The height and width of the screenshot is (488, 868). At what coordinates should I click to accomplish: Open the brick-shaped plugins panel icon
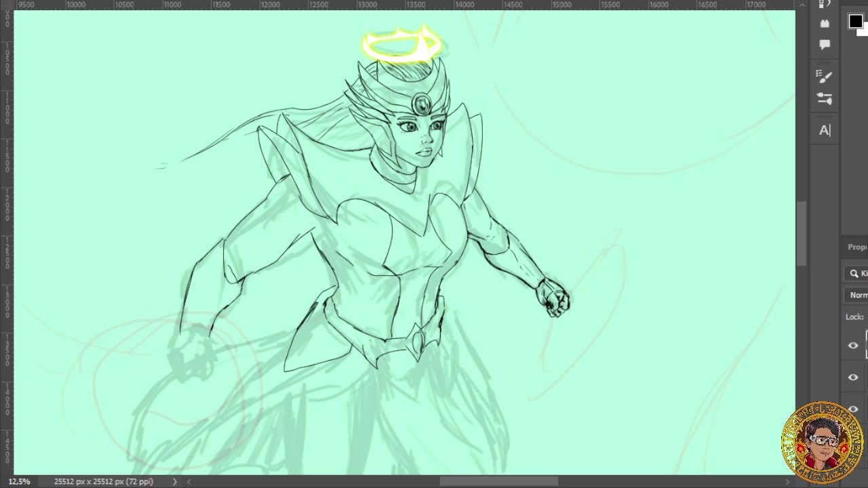coord(825,23)
